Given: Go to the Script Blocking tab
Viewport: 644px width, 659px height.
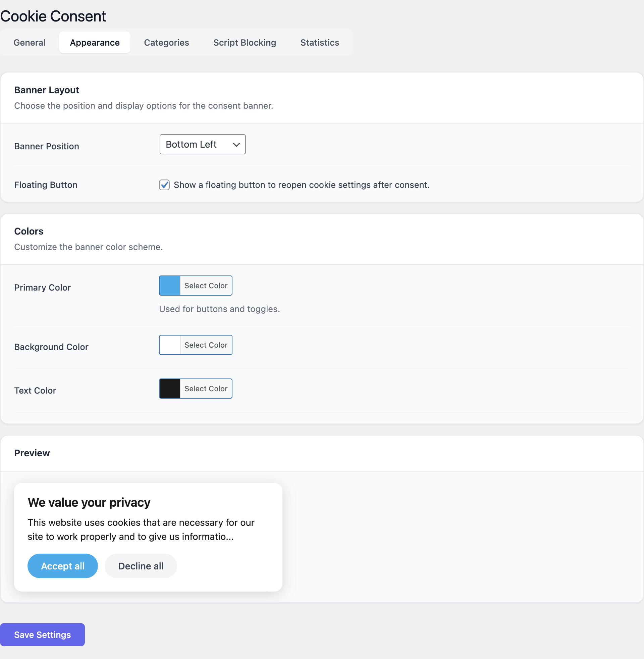Looking at the screenshot, I should coord(245,43).
